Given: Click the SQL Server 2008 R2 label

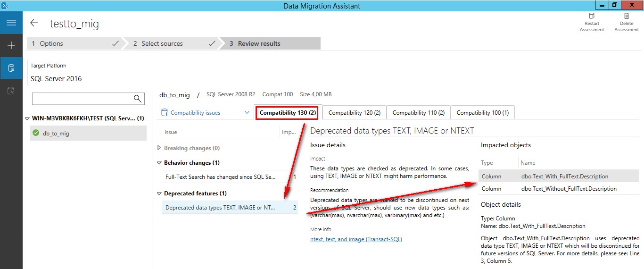Looking at the screenshot, I should tap(231, 95).
